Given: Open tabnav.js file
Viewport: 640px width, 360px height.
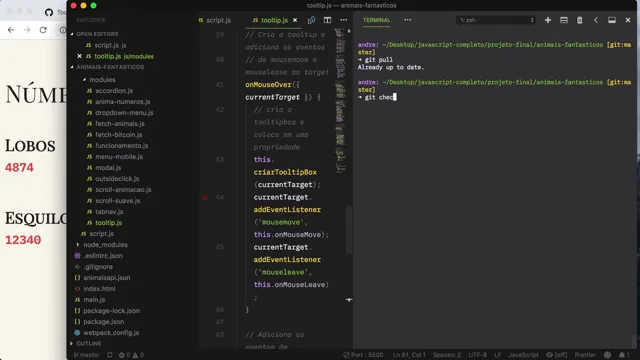Looking at the screenshot, I should pyautogui.click(x=104, y=212).
